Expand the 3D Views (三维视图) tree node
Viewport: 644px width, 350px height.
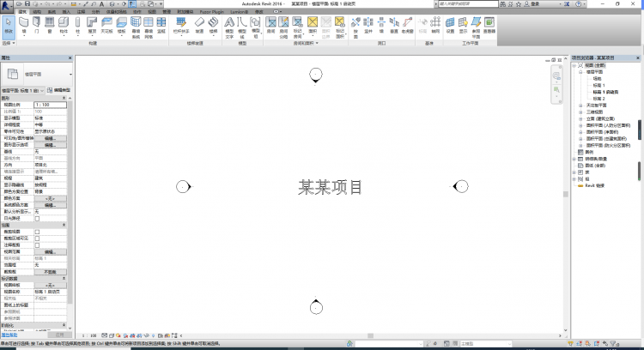pyautogui.click(x=580, y=112)
